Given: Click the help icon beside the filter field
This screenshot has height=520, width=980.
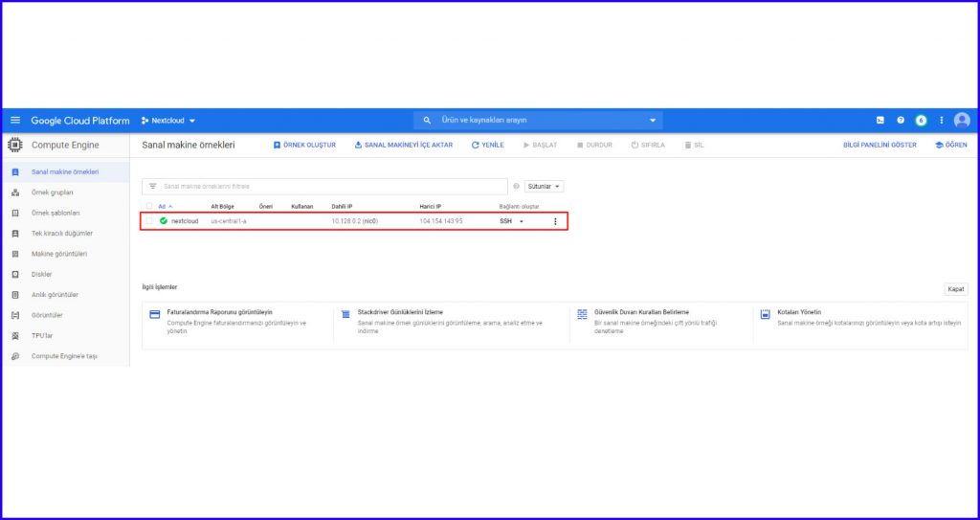Looking at the screenshot, I should pos(516,187).
